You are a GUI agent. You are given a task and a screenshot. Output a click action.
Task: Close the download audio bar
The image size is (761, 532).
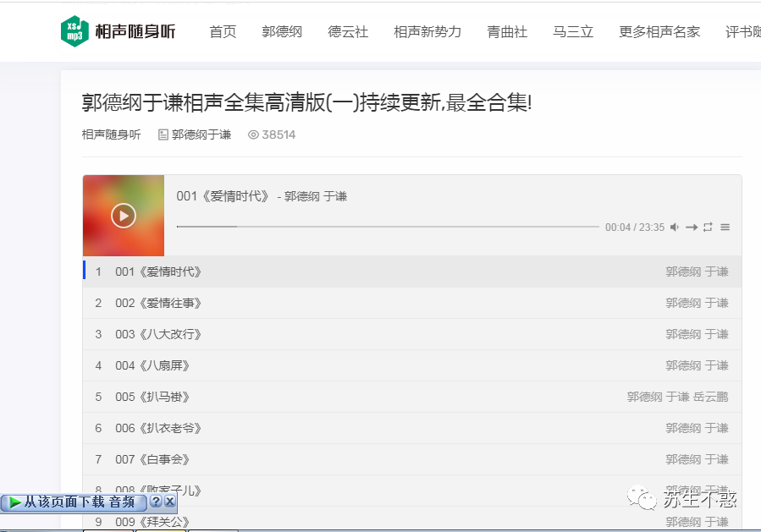pyautogui.click(x=169, y=502)
